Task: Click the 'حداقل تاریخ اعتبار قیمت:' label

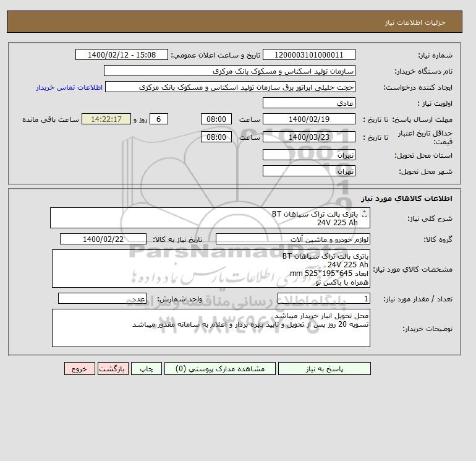Action: [x=425, y=137]
